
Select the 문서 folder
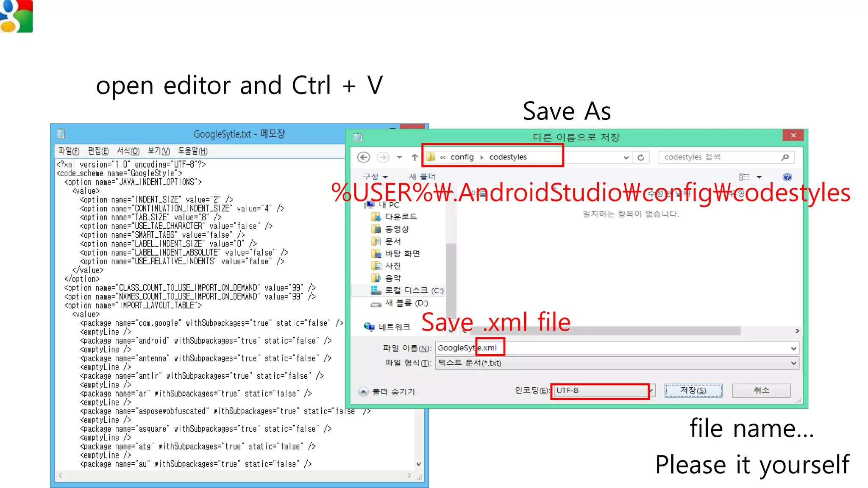pos(386,241)
